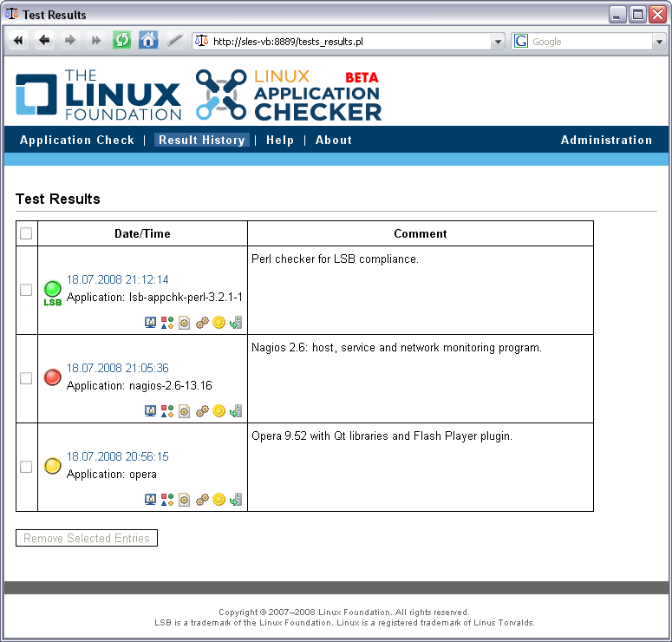This screenshot has width=672, height=642.
Task: Click the 'Test Results' page heading
Action: point(58,199)
